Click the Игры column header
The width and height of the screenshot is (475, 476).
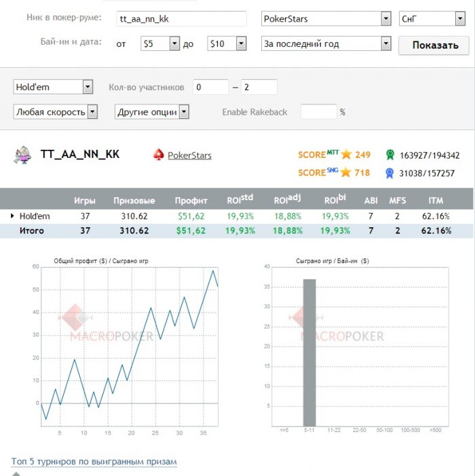[85, 201]
